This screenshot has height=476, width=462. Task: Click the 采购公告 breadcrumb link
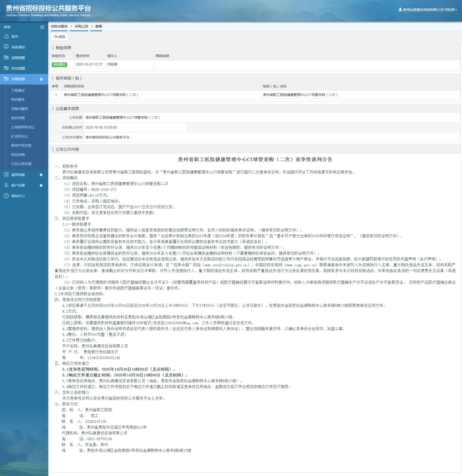(x=81, y=27)
